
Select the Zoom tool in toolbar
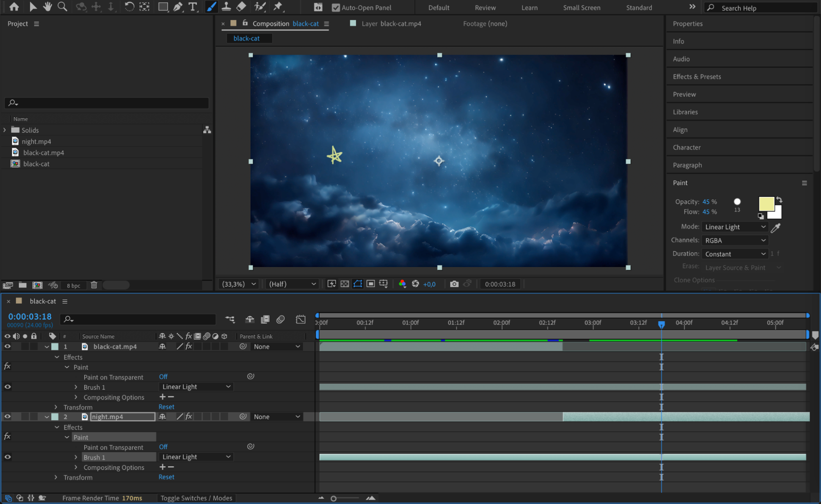coord(62,7)
